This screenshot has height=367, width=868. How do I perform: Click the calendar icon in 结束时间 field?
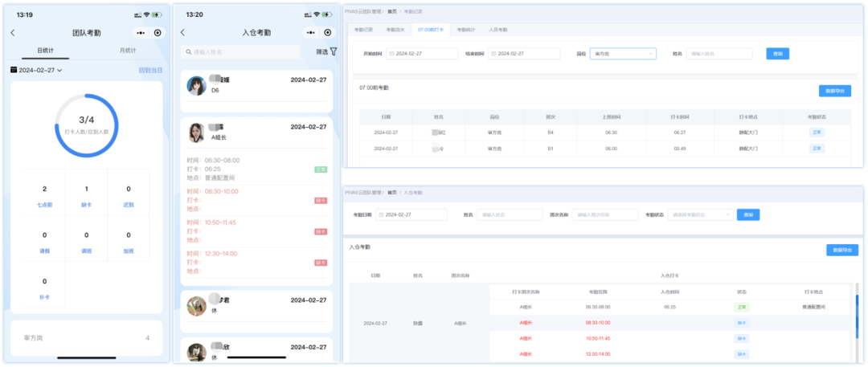click(493, 54)
